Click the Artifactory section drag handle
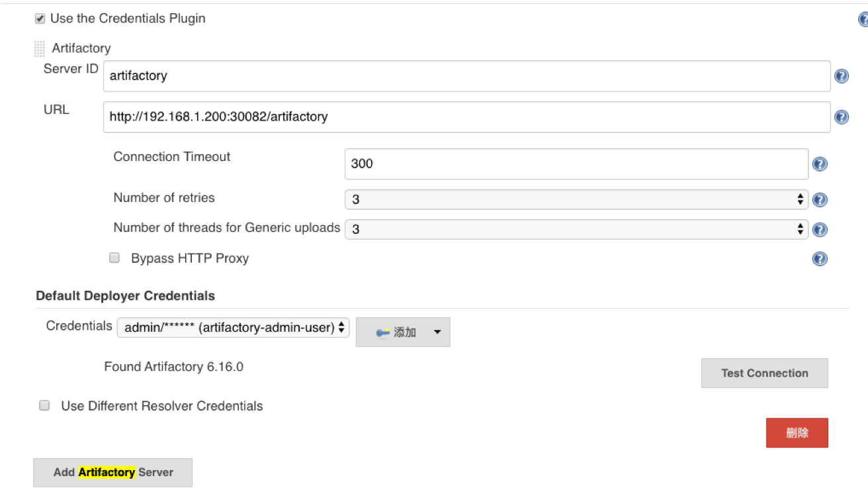The image size is (868, 492). (40, 48)
